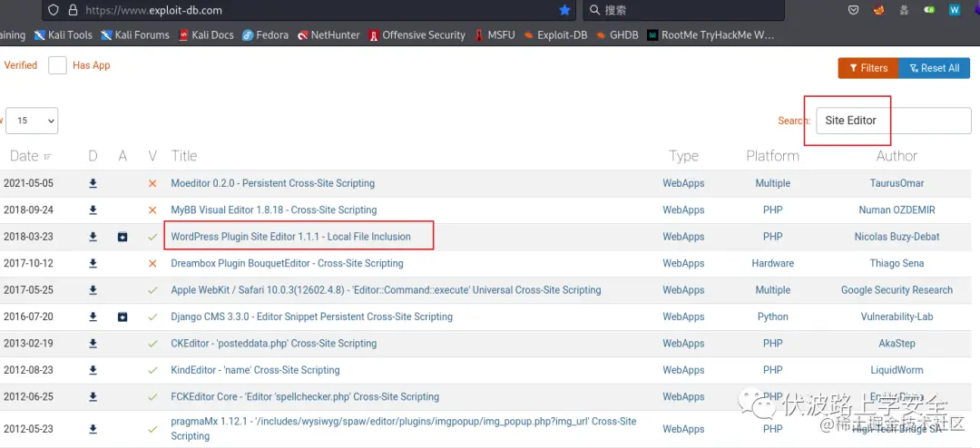Open the gray extension icon beside FoxyProxy

(904, 10)
